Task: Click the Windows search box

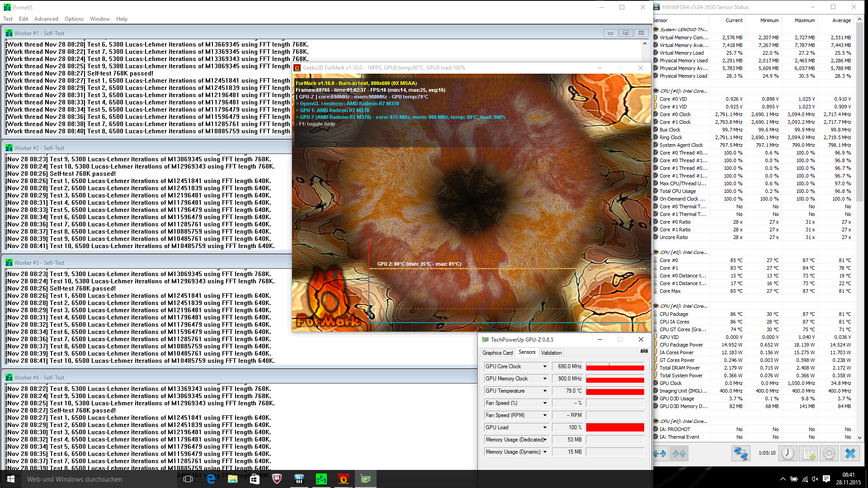Action: point(90,479)
